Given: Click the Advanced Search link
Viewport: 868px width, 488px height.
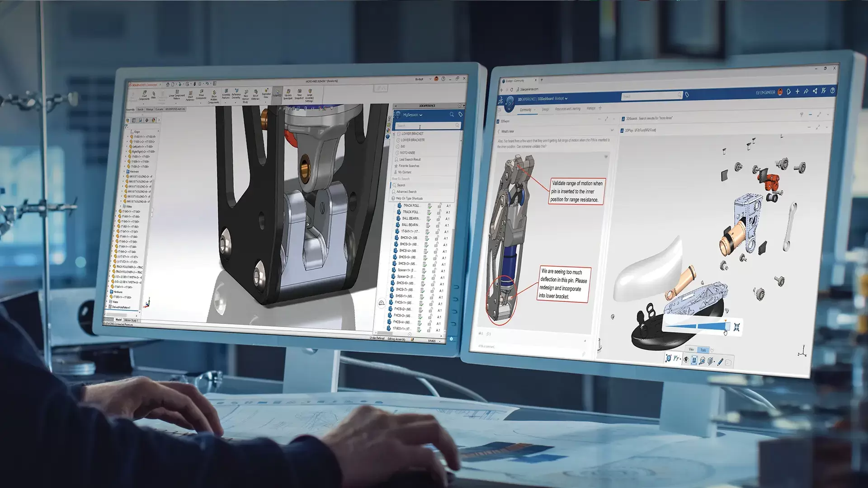Looking at the screenshot, I should coord(406,192).
